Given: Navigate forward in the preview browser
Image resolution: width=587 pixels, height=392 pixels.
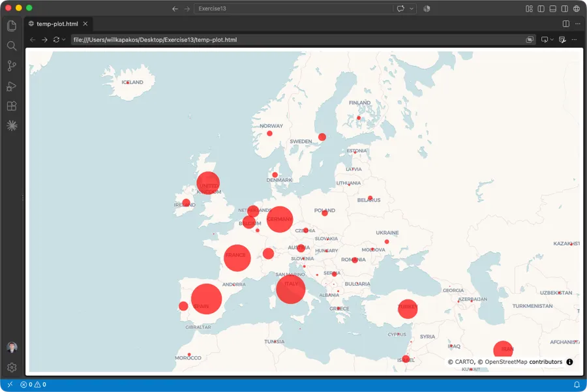Looking at the screenshot, I should click(x=44, y=40).
